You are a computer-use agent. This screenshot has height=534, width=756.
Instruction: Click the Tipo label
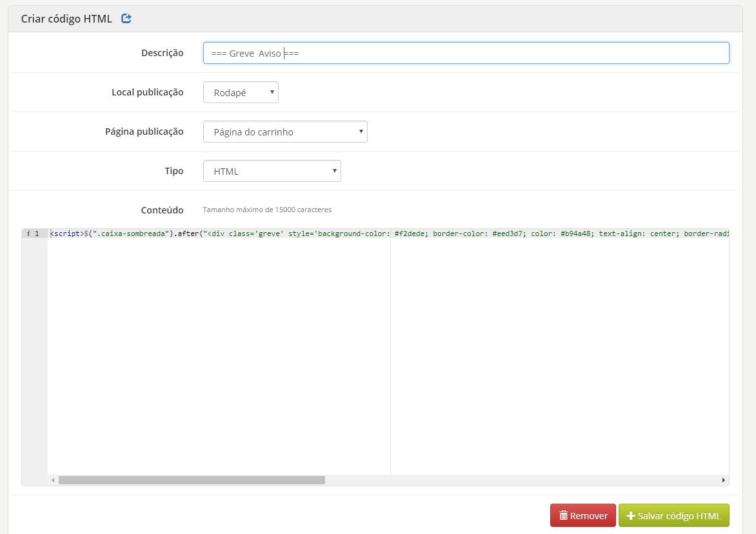click(x=174, y=171)
